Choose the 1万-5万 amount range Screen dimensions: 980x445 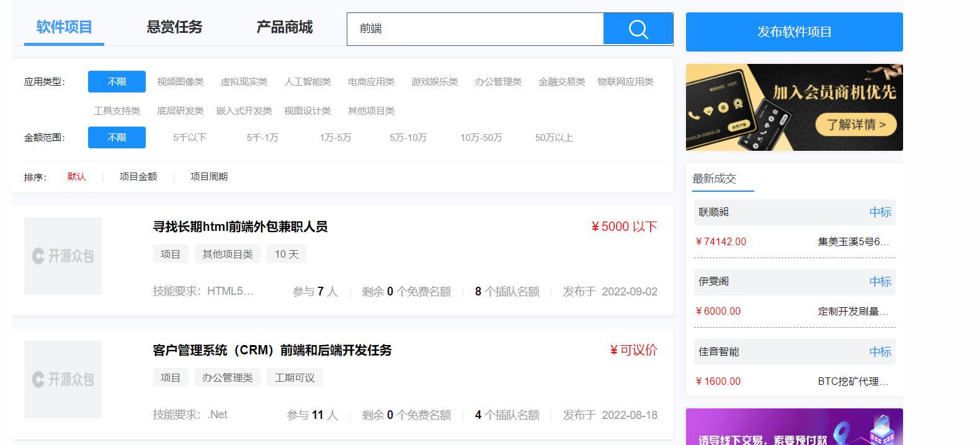click(x=336, y=138)
